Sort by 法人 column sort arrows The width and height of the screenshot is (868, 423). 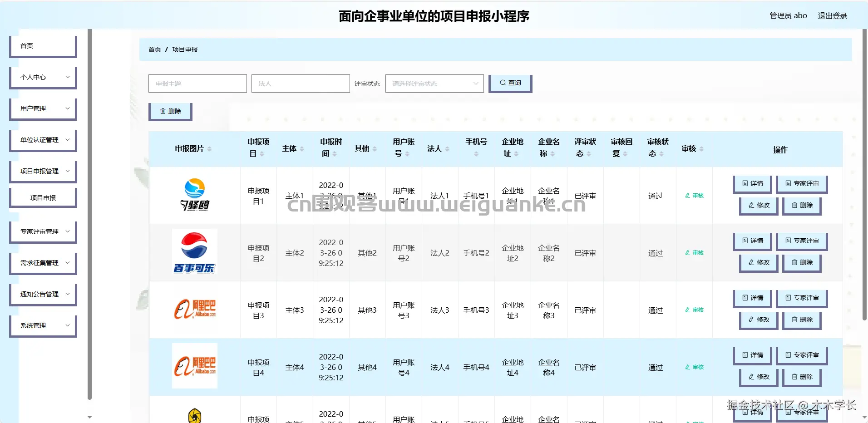coord(447,149)
